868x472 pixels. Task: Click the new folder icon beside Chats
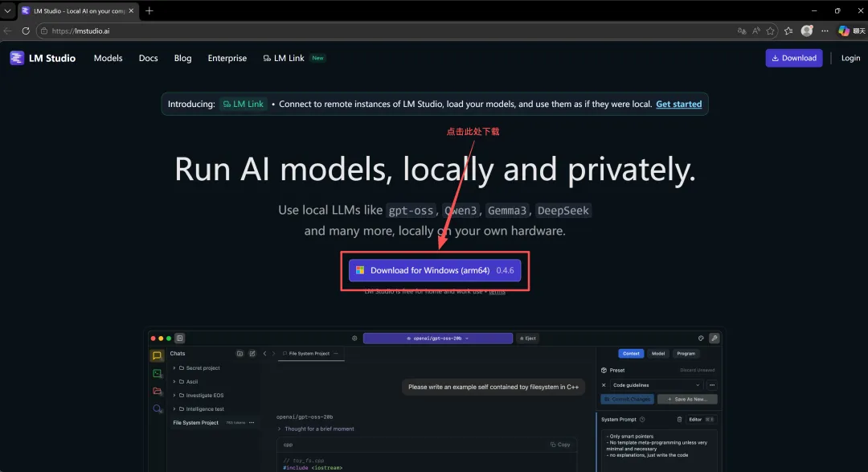click(x=240, y=354)
